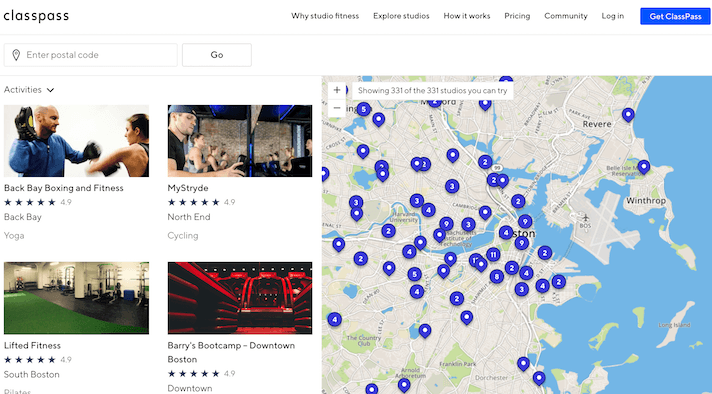
Task: Open How it works
Action: 467,16
